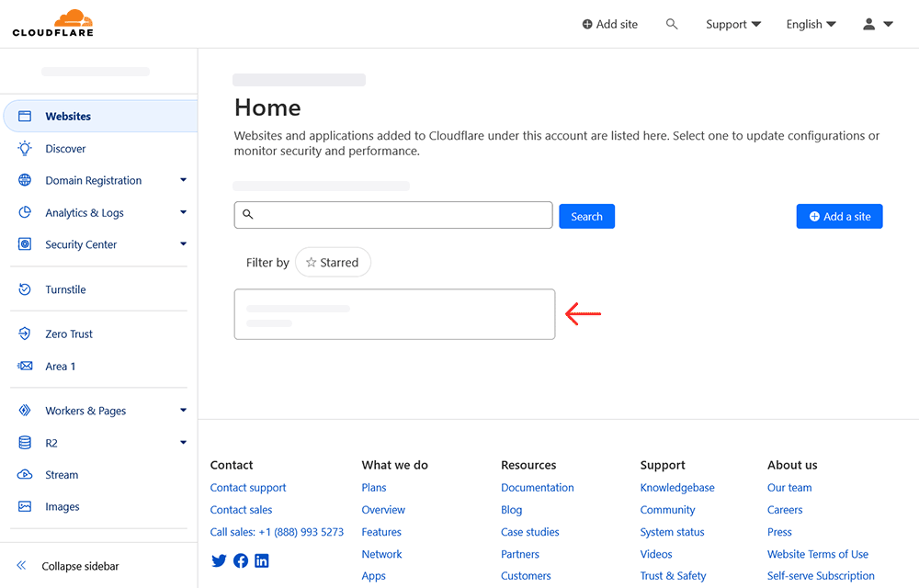
Task: Click into the website search field
Action: pyautogui.click(x=393, y=215)
